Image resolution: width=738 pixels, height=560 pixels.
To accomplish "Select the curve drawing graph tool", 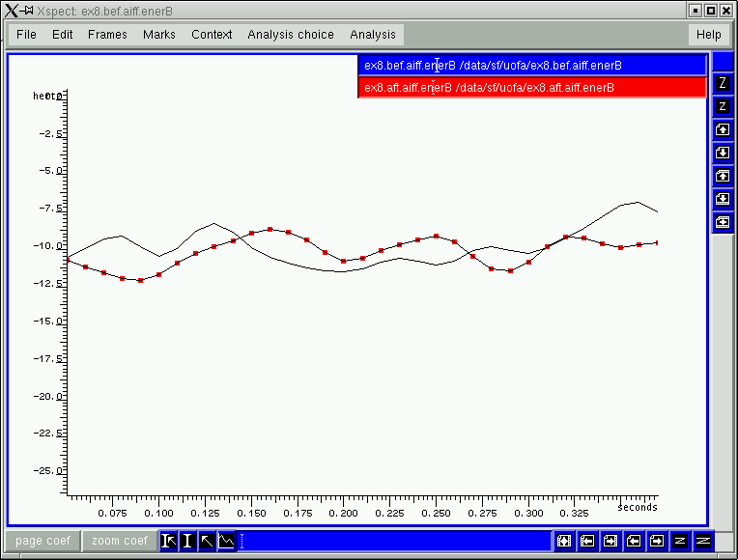I will [x=226, y=542].
